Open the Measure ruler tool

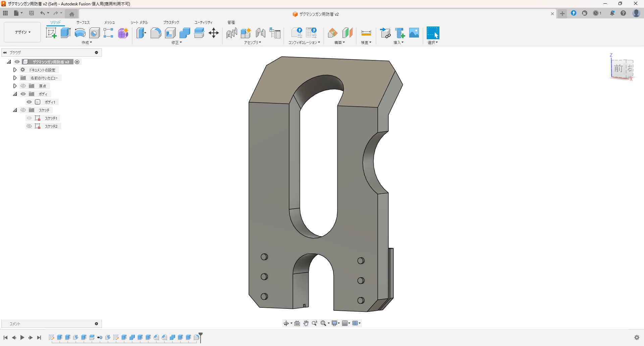pos(366,33)
